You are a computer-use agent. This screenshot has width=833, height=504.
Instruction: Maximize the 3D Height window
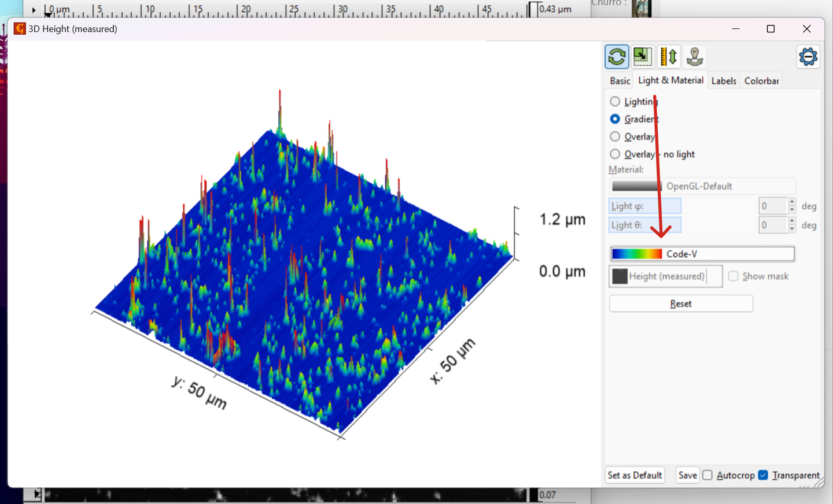pyautogui.click(x=771, y=29)
